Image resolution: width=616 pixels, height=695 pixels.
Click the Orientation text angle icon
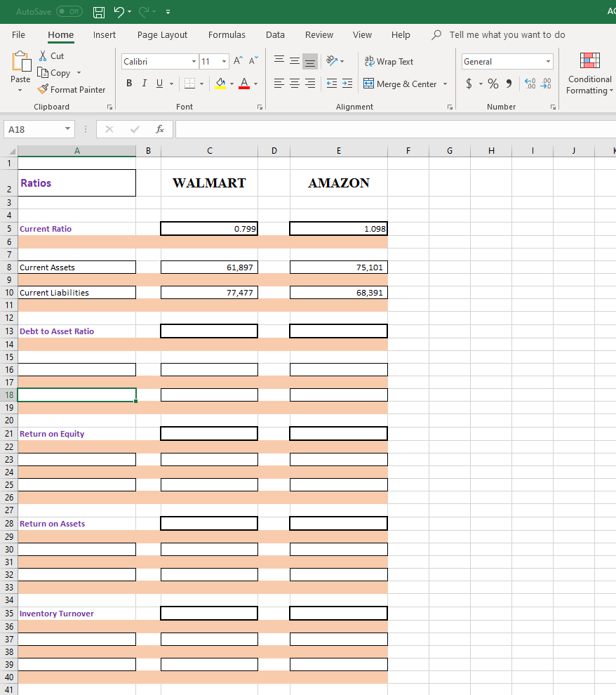click(x=332, y=60)
